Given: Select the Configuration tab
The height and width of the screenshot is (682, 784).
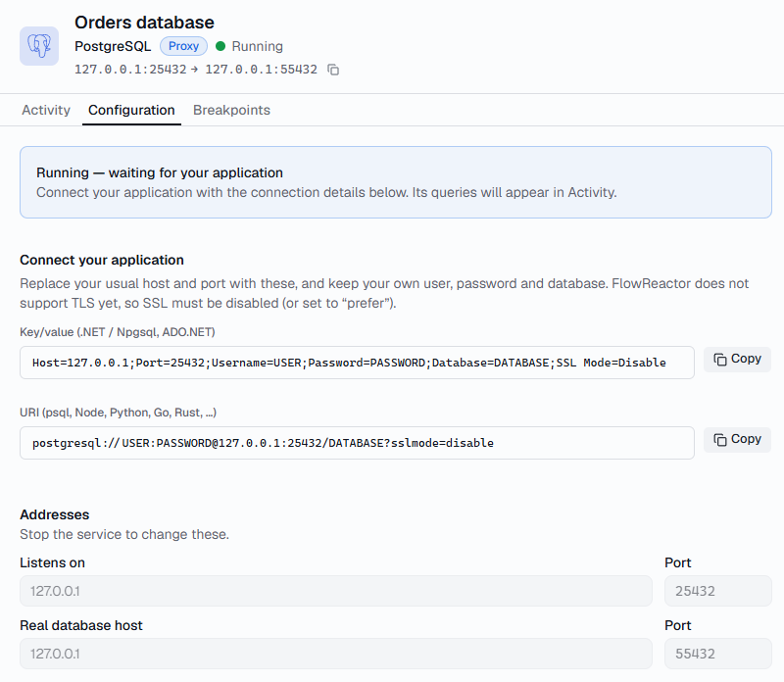Looking at the screenshot, I should (131, 110).
